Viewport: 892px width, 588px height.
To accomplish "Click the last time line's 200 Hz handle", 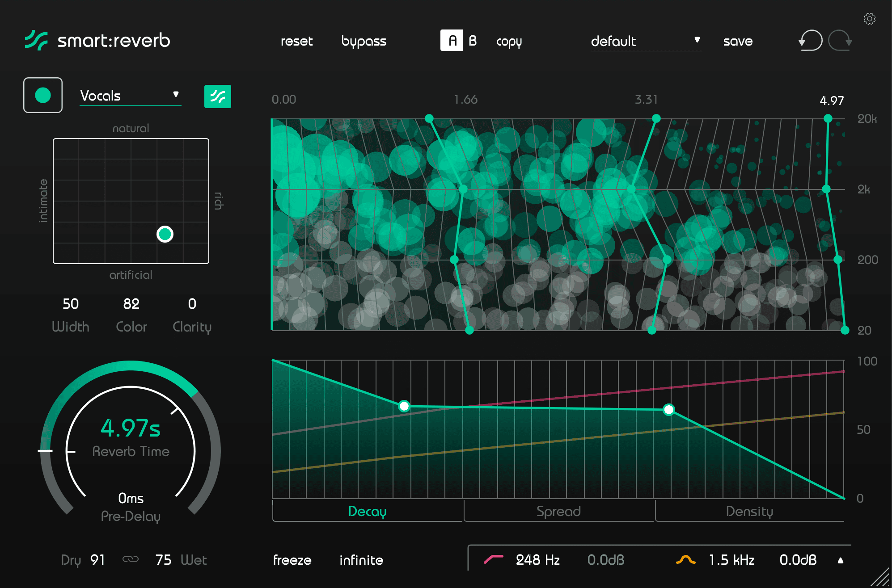I will [838, 260].
